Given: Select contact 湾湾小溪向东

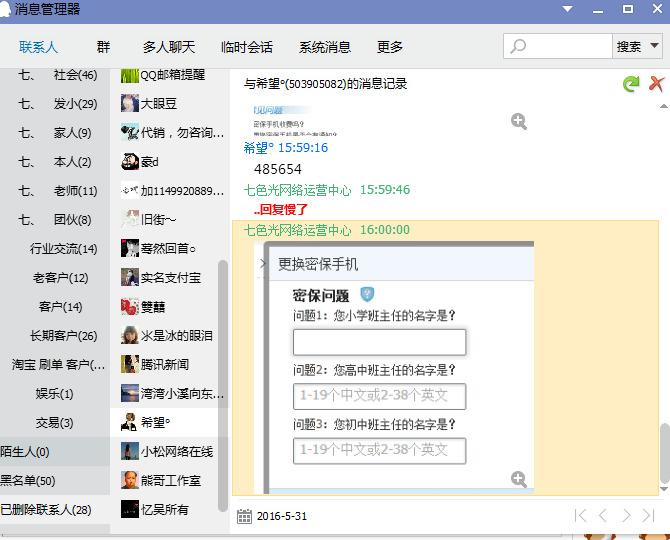Looking at the screenshot, I should tap(170, 393).
